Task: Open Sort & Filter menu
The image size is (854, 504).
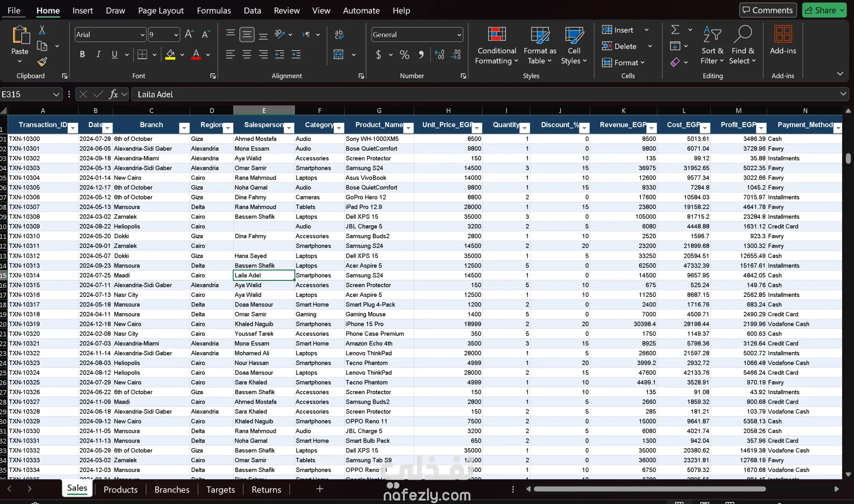Action: click(x=712, y=45)
